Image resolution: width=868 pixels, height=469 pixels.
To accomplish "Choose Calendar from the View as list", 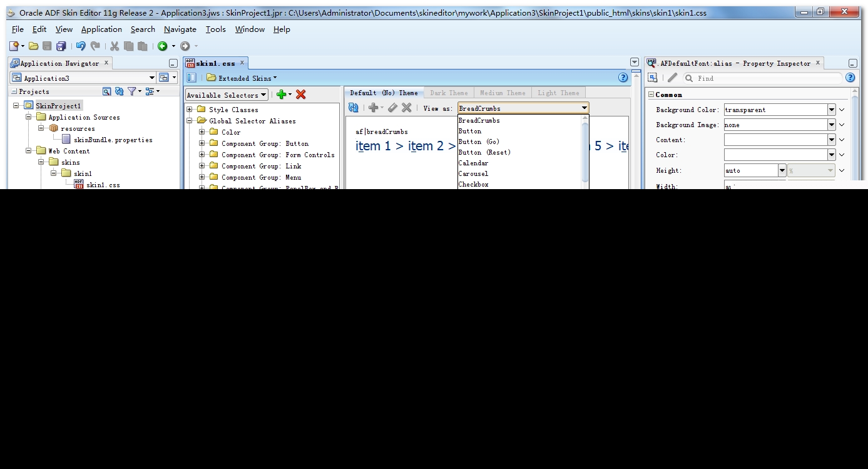I will (473, 163).
